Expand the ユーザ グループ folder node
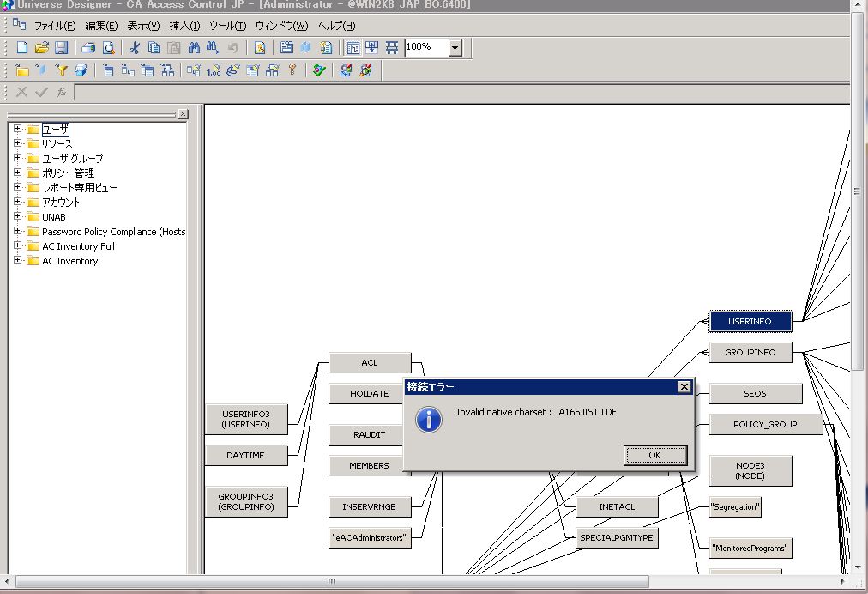The width and height of the screenshot is (868, 594). (18, 158)
